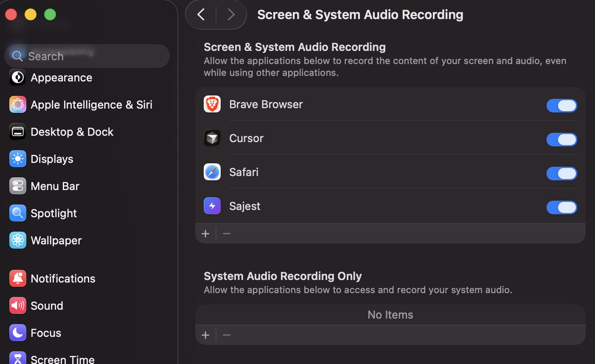Screen dimensions: 595x364
Task: Click the Displays sun icon
Action: [x=18, y=159]
